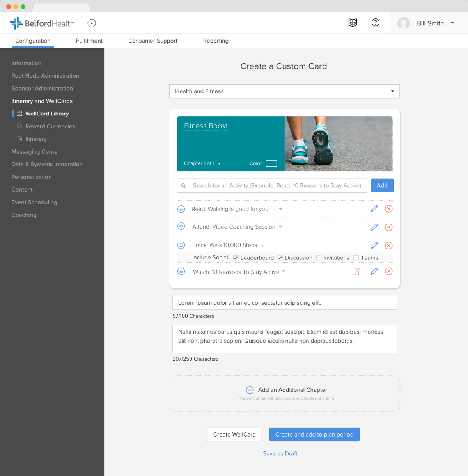Click the running shoes card image

(339, 144)
